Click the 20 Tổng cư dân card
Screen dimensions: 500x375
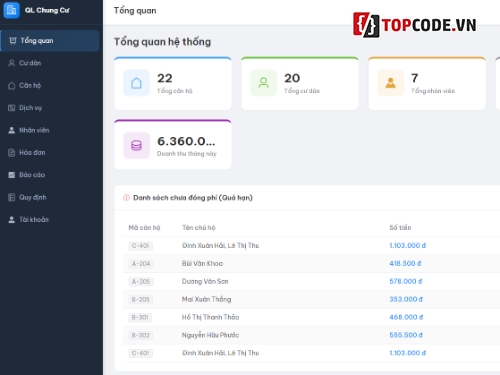click(300, 83)
